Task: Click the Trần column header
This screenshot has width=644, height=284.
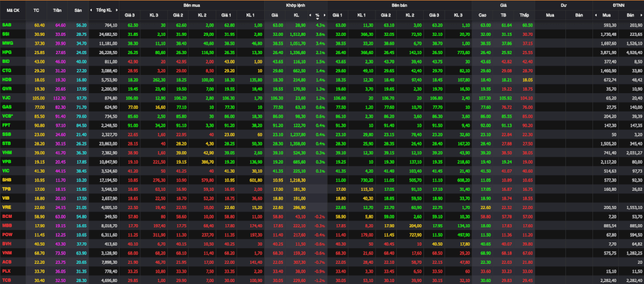Action: (x=57, y=10)
